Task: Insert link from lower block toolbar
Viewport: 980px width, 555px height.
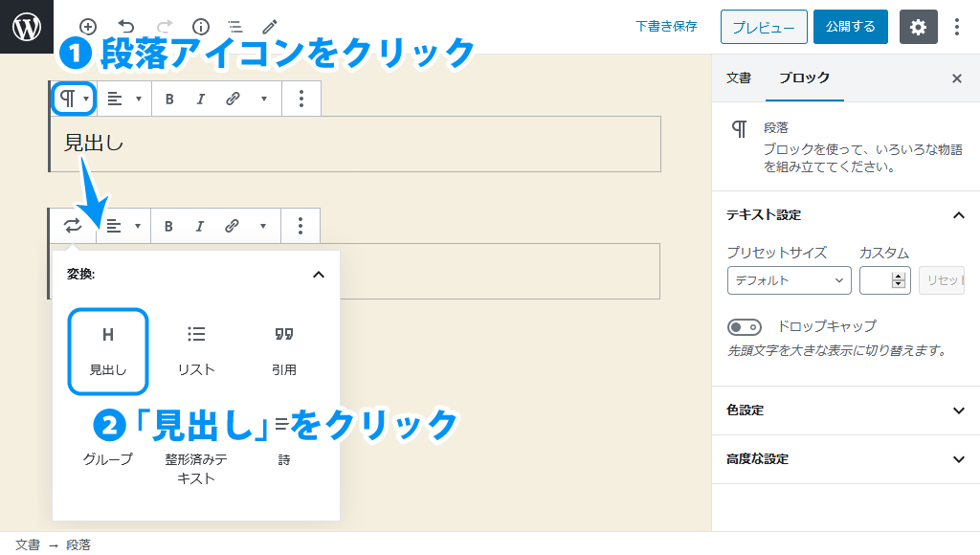Action: coord(232,226)
